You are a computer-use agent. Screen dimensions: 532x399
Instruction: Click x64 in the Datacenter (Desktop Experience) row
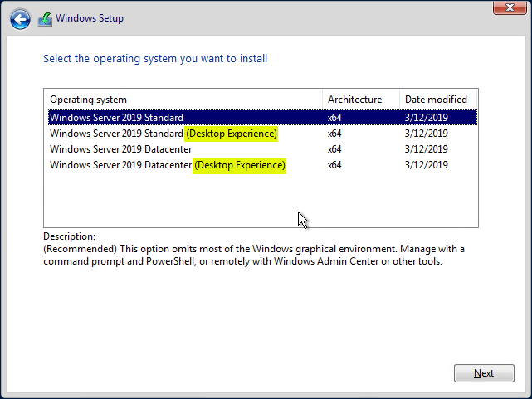tap(334, 165)
